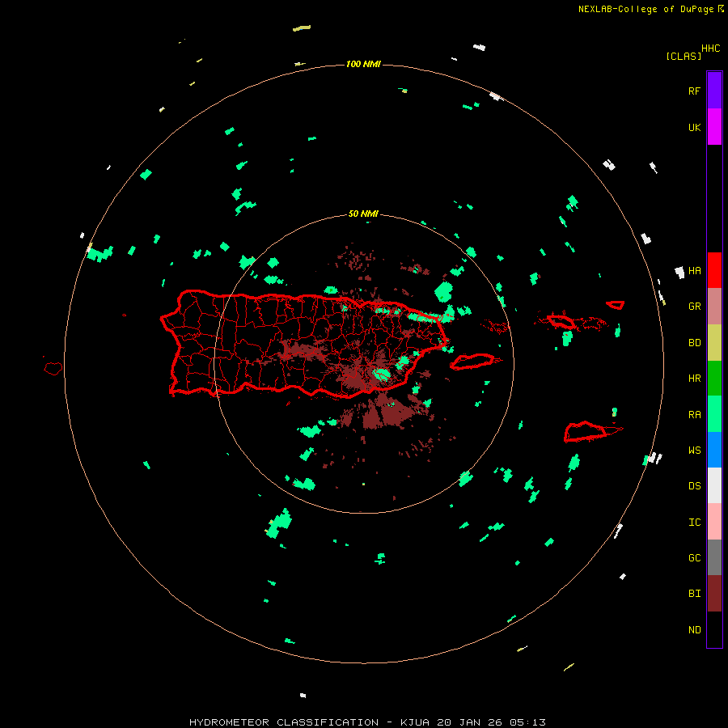Click the UK magenta legend swatch
Screen dimensions: 728x728
click(x=714, y=126)
